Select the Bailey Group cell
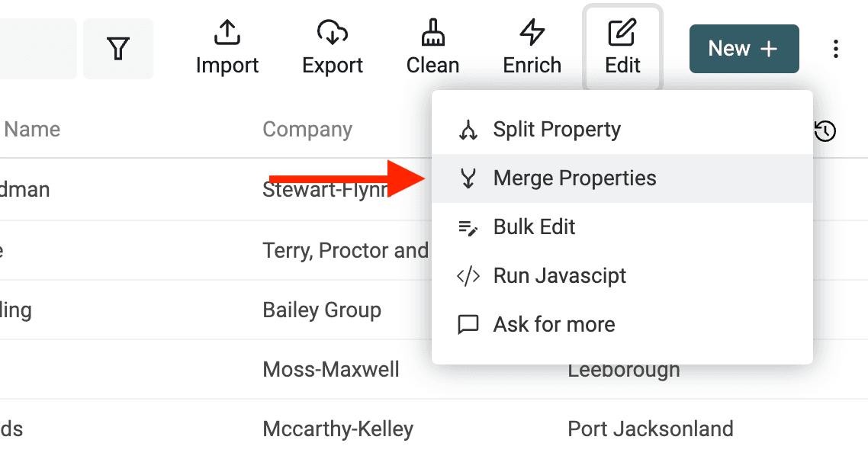This screenshot has width=868, height=456. [322, 310]
